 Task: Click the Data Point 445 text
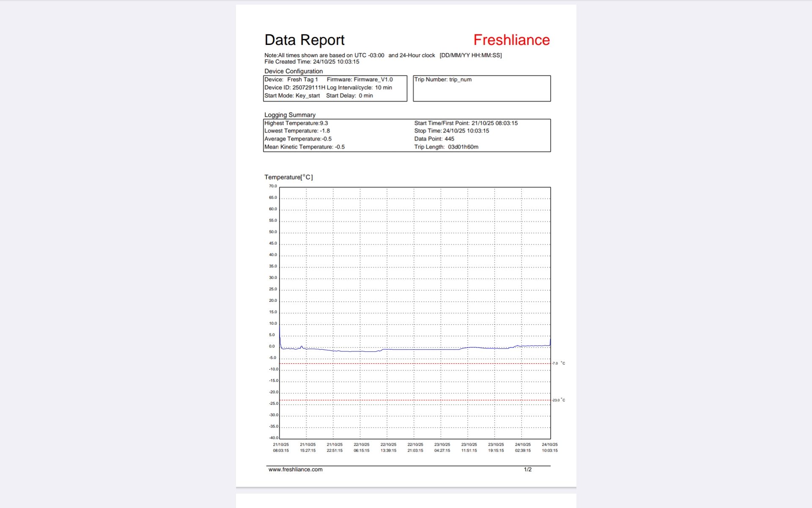tap(434, 139)
